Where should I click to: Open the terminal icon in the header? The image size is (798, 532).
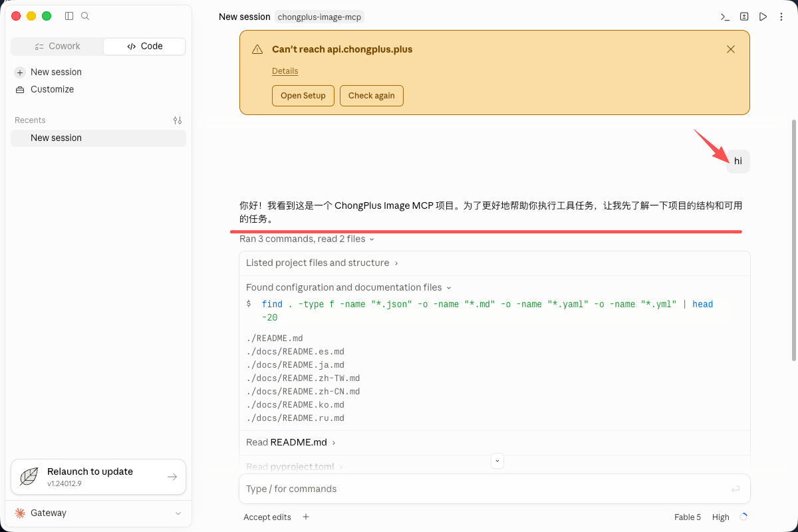(x=726, y=17)
